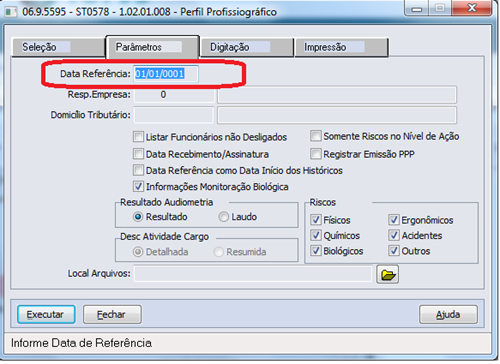500x364 pixels.
Task: Open the Digitação tab
Action: 247,47
